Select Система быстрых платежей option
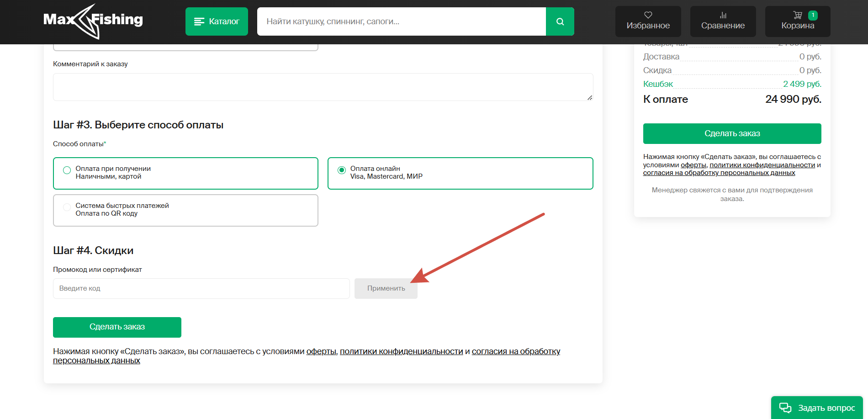The width and height of the screenshot is (868, 419). pos(185,210)
